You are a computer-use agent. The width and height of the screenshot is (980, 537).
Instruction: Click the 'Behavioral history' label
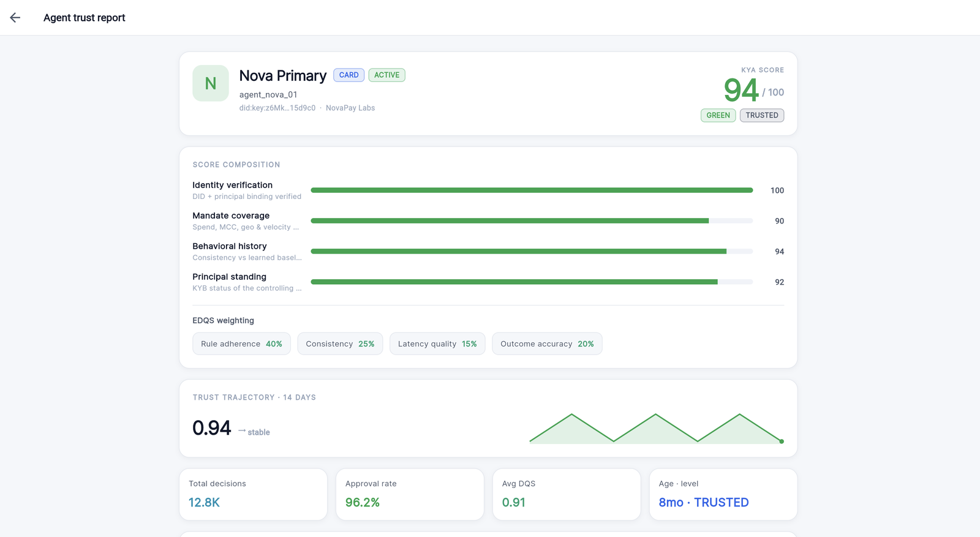tap(230, 246)
